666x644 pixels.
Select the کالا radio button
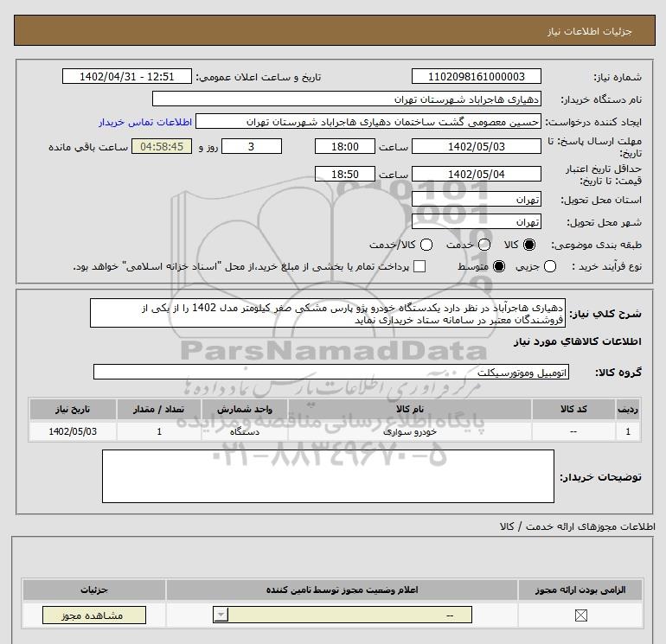click(x=529, y=245)
